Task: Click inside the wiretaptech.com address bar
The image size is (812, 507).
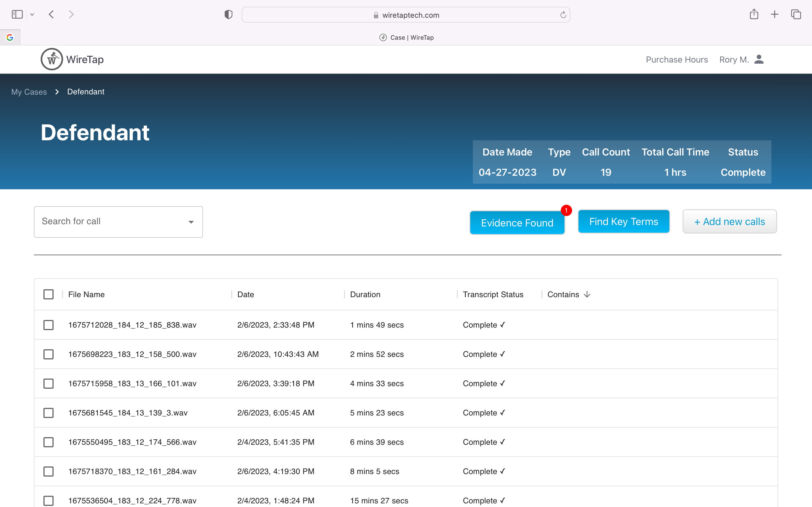Action: tap(406, 14)
